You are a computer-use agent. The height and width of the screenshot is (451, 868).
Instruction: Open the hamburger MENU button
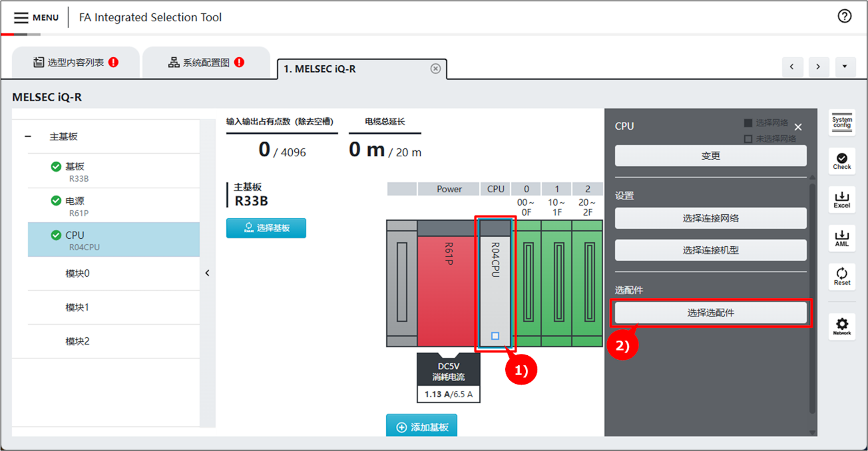(x=36, y=17)
